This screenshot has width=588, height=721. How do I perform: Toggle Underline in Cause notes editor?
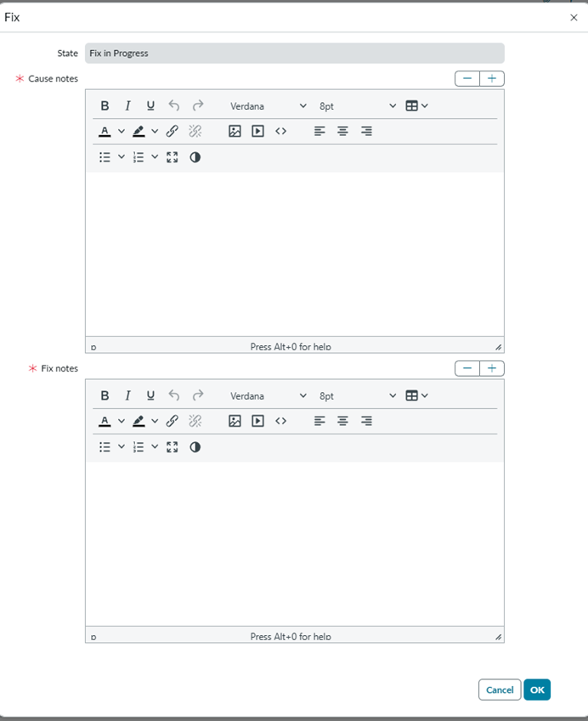[x=150, y=105]
